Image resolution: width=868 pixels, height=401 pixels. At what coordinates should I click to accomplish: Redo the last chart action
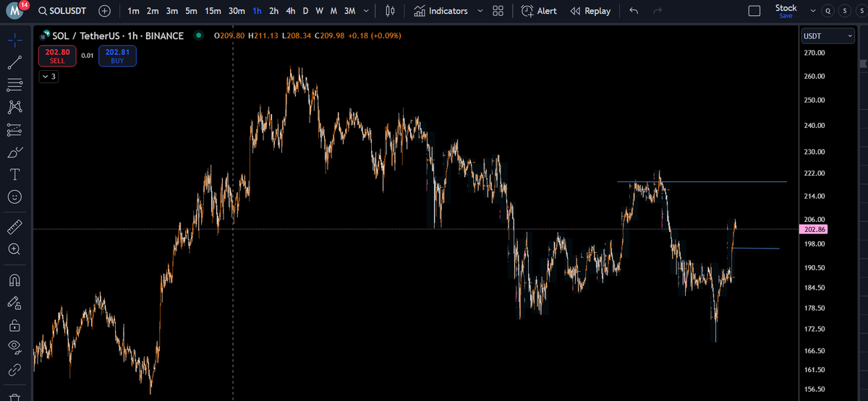pos(657,12)
